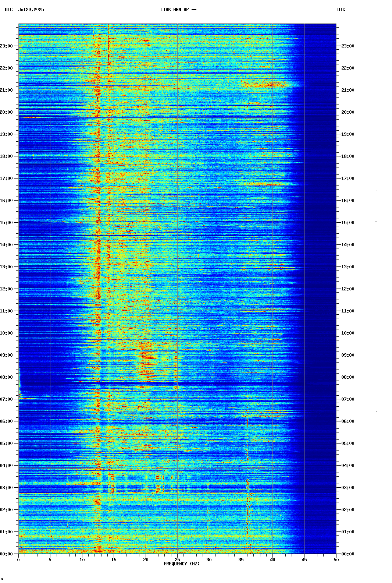
Task: Click frequency axis tick label 20
Action: point(146,560)
